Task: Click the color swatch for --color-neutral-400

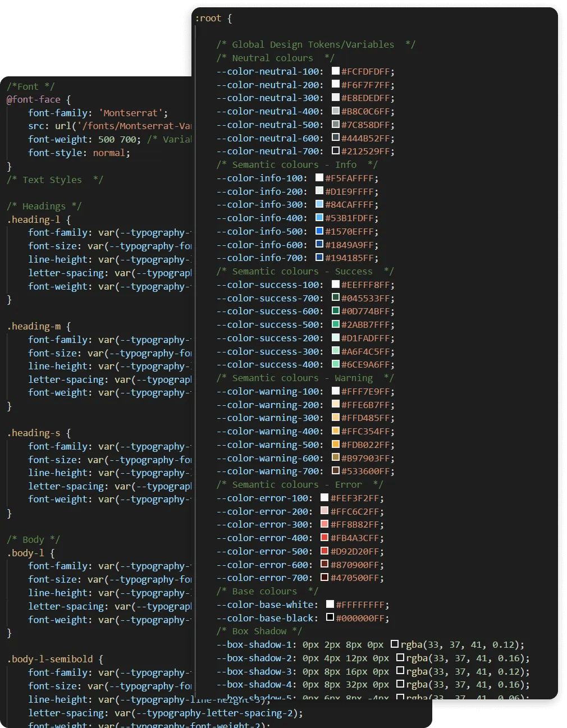Action: [x=336, y=111]
